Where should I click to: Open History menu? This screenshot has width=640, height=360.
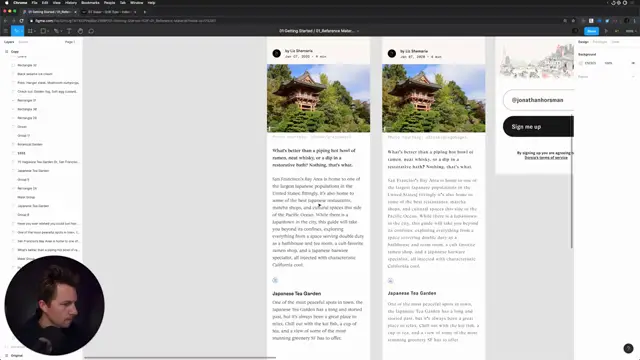click(71, 2)
